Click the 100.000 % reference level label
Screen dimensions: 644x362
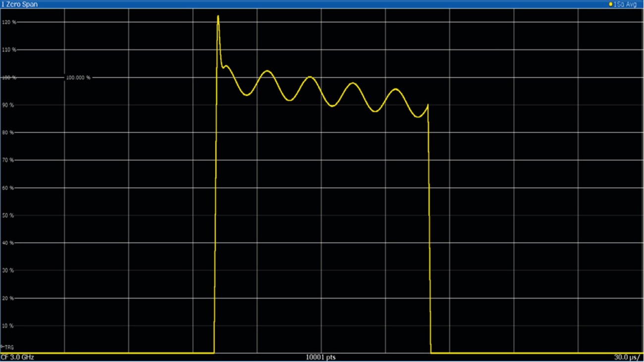78,78
